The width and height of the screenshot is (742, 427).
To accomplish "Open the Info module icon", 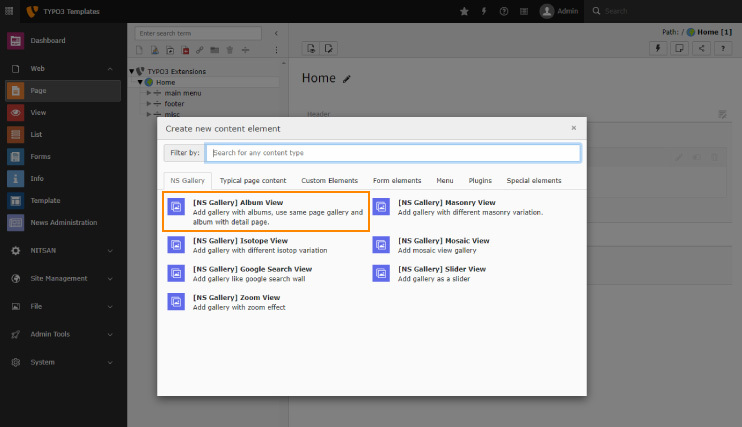I will pos(15,179).
